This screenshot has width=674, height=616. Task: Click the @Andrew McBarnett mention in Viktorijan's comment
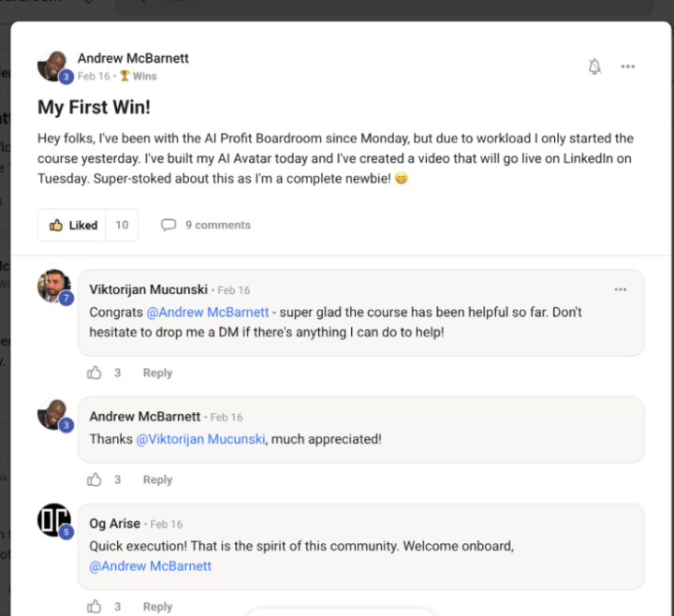point(208,312)
